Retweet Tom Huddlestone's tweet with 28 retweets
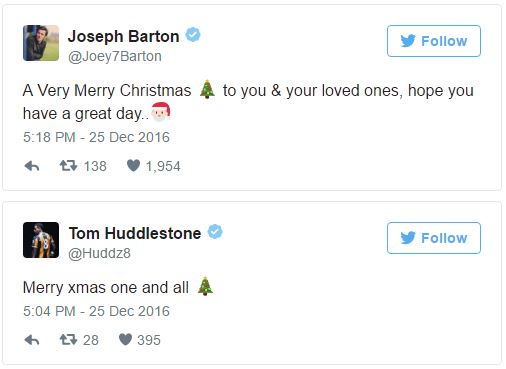Image resolution: width=506 pixels, height=369 pixels. point(68,340)
